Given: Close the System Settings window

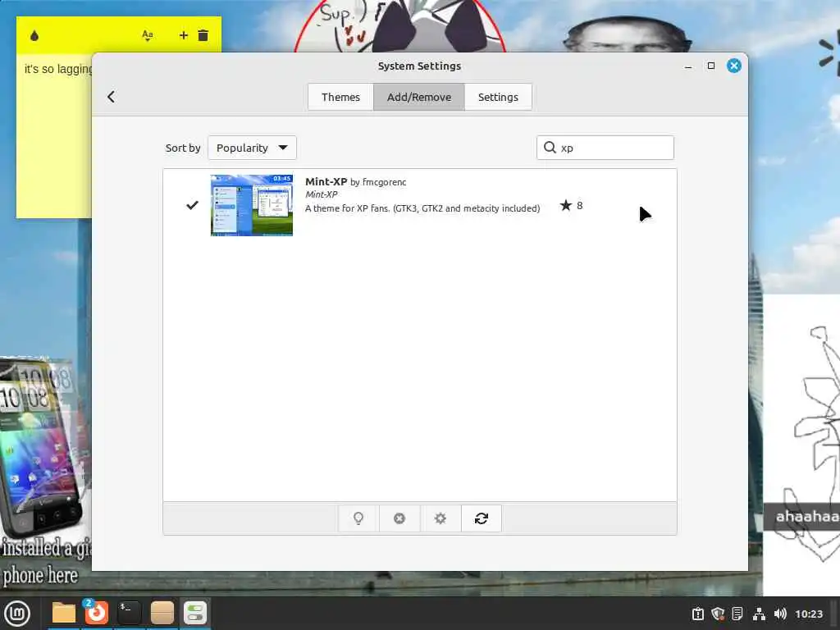Looking at the screenshot, I should [x=734, y=66].
